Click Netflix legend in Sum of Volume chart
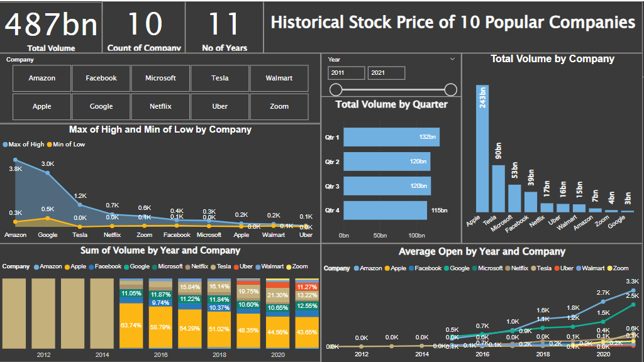The height and width of the screenshot is (362, 644). tap(197, 266)
